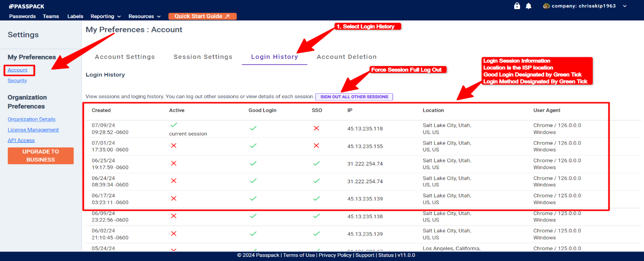Click red Active cross for 06/24/24 row
Viewport: 644px width, 261px height.
(x=173, y=181)
